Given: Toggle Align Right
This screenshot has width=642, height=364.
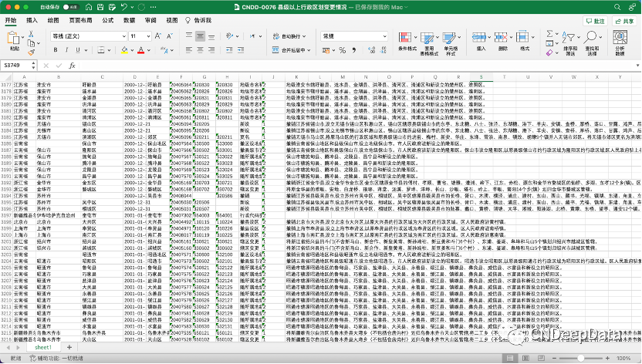Looking at the screenshot, I should coord(211,50).
